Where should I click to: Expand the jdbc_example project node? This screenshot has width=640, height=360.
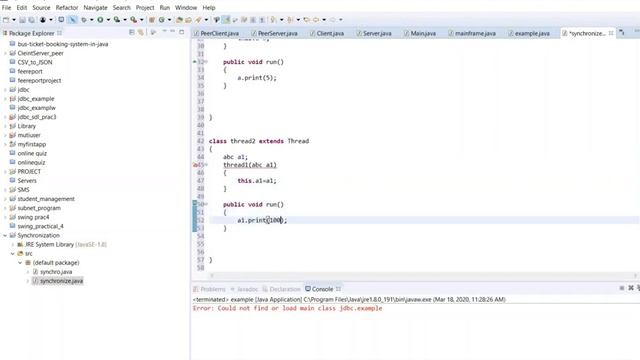pyautogui.click(x=5, y=99)
